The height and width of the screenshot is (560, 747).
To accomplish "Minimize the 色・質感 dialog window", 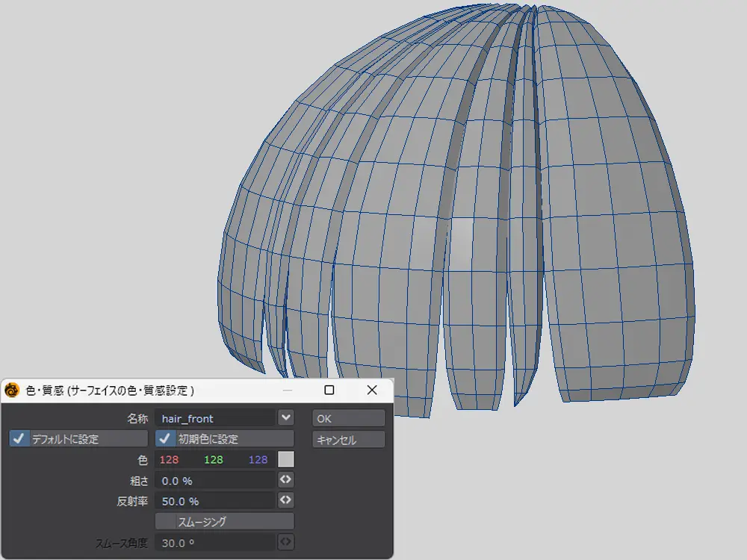I will 286,390.
